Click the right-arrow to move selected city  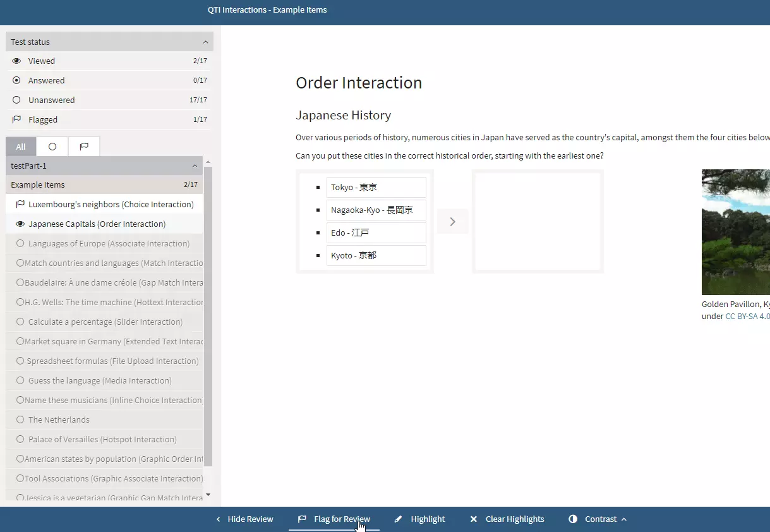click(452, 221)
